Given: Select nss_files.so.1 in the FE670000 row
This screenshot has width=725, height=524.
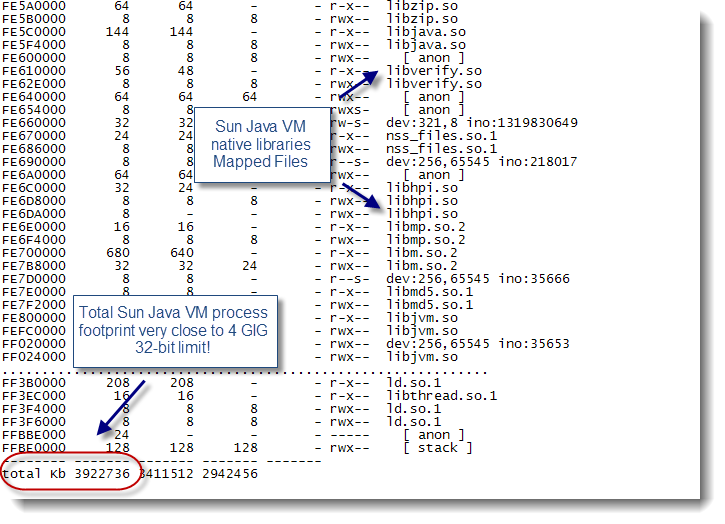Looking at the screenshot, I should (x=442, y=136).
